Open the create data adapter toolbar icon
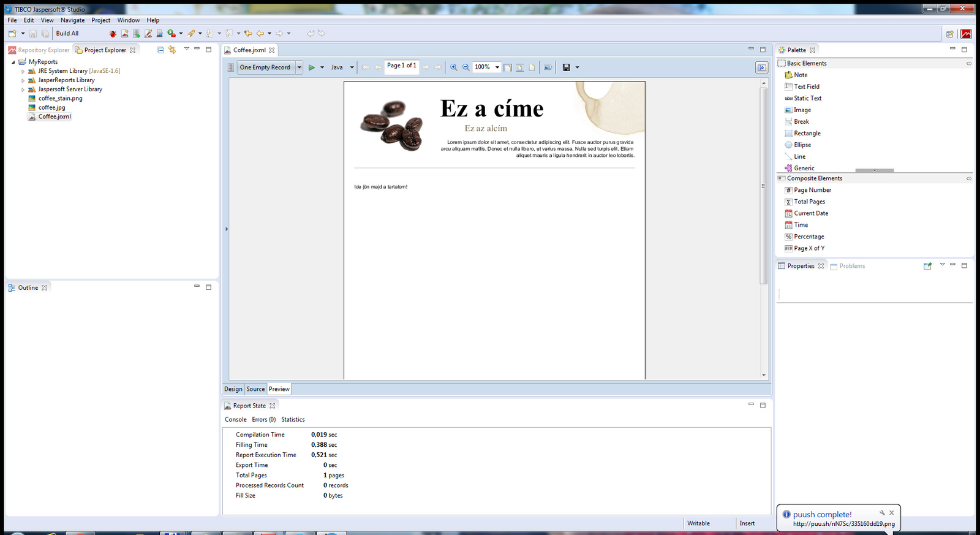 [137, 33]
